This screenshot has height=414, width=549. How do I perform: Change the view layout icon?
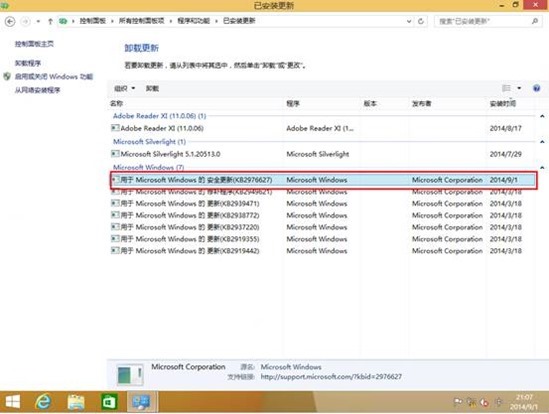tap(506, 88)
